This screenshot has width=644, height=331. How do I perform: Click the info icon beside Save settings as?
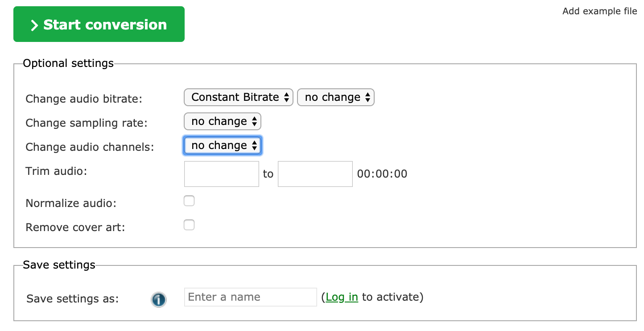(x=158, y=299)
